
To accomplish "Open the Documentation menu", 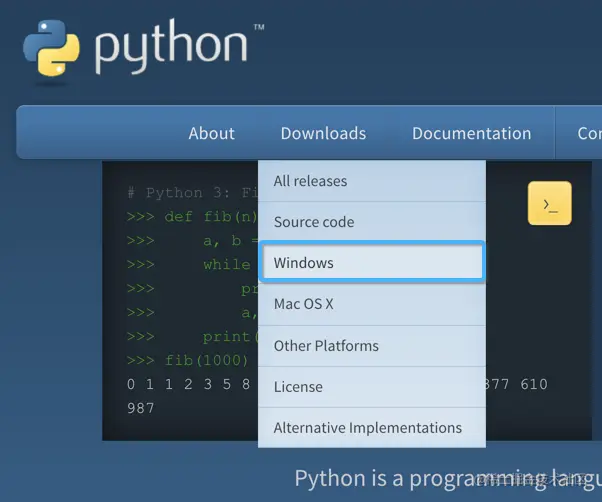I will tap(471, 133).
